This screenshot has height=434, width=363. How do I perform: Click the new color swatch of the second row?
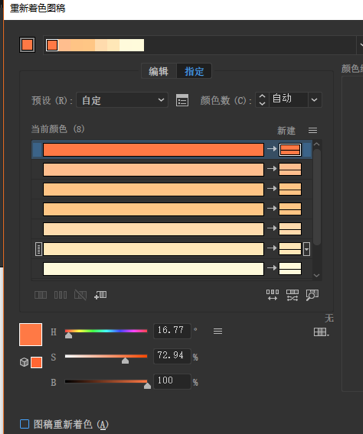click(290, 169)
